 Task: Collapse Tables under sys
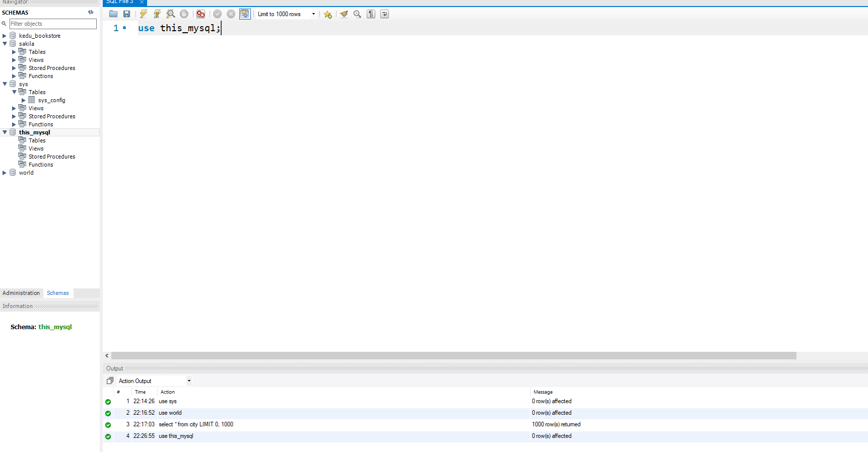pyautogui.click(x=14, y=92)
